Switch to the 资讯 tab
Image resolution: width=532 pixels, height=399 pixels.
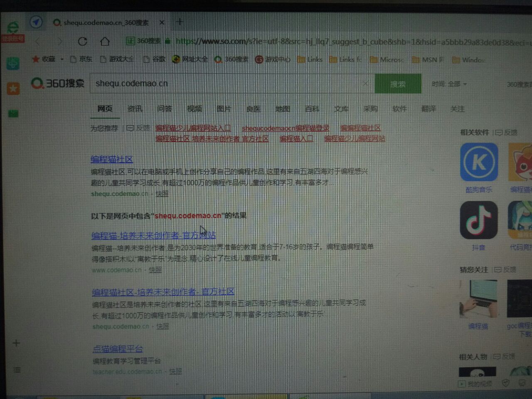click(135, 109)
